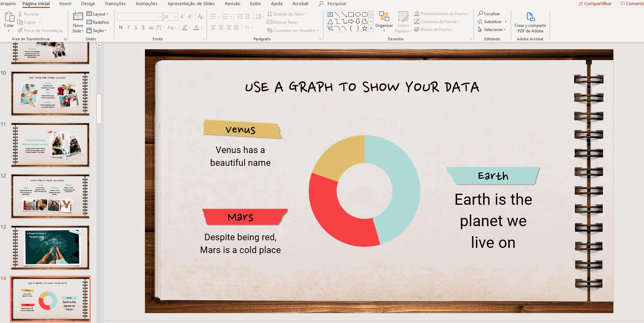Select the 5-point Star shape

pyautogui.click(x=365, y=28)
